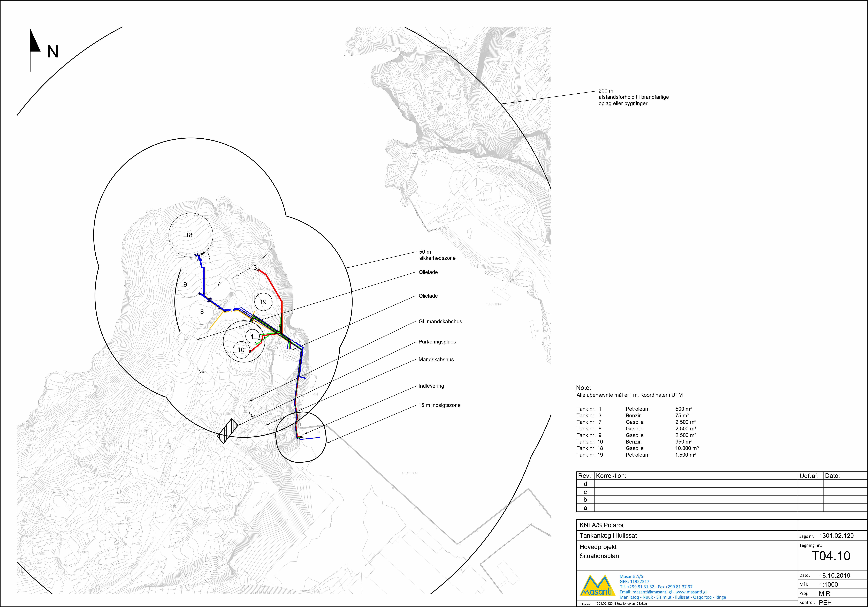This screenshot has width=868, height=607.
Task: Select the date '18.10.2019'
Action: coord(835,576)
